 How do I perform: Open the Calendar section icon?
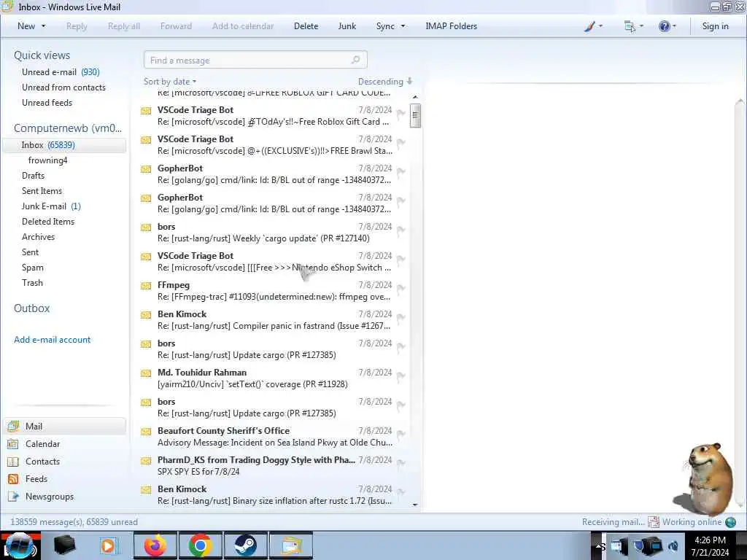click(13, 444)
